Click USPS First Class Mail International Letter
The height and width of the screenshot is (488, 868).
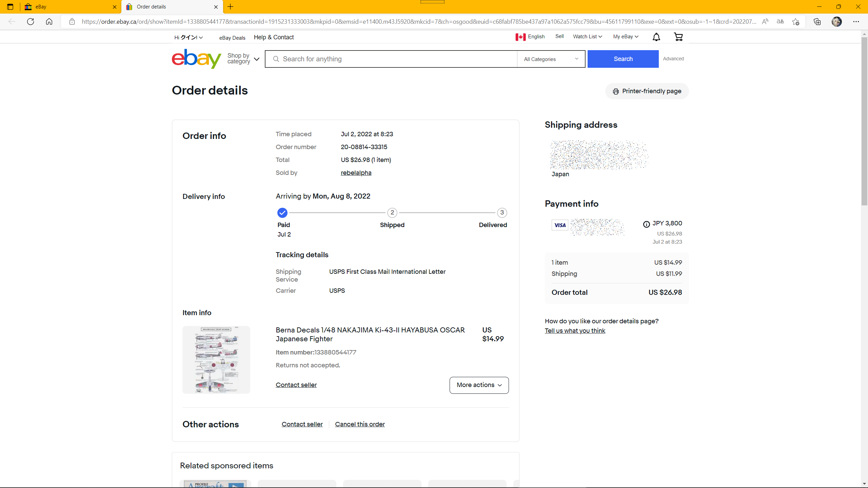(x=387, y=272)
